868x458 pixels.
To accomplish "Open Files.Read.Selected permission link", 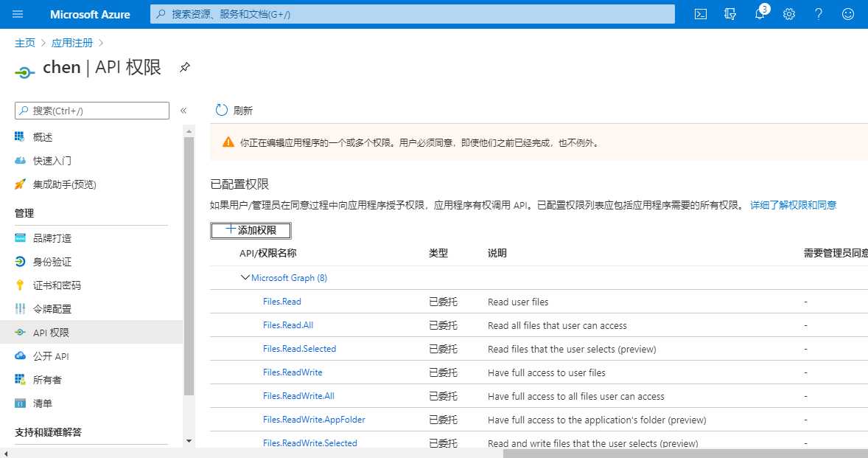I will [299, 348].
